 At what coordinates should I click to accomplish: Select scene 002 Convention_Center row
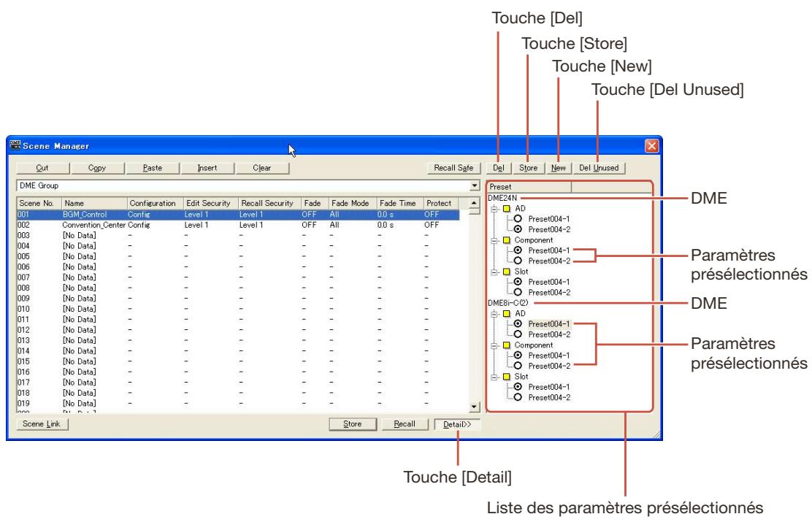point(238,225)
